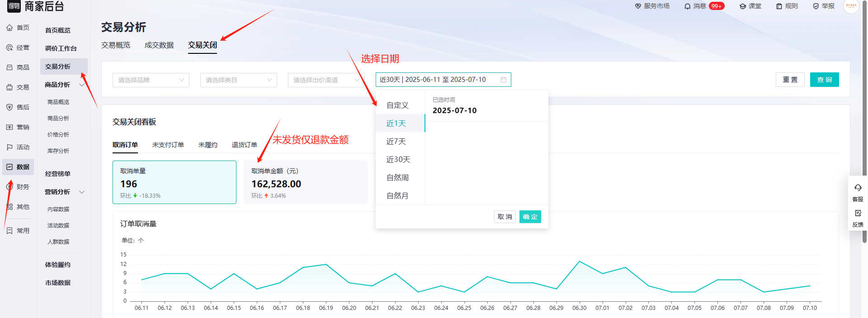The width and height of the screenshot is (868, 318).
Task: Click the 查询 search button
Action: pos(824,80)
